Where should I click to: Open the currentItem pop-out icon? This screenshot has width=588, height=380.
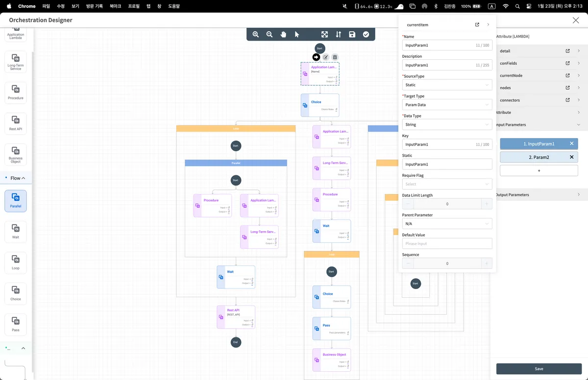coord(477,24)
